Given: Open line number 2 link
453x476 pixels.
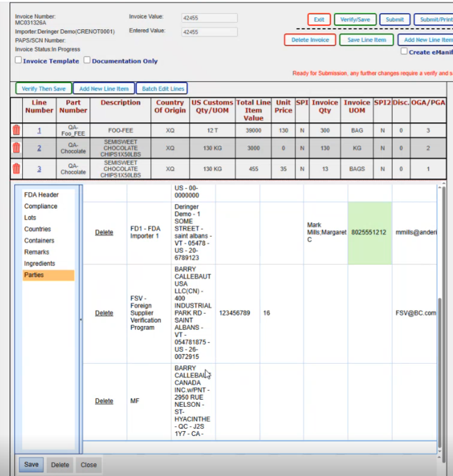Looking at the screenshot, I should tap(39, 148).
